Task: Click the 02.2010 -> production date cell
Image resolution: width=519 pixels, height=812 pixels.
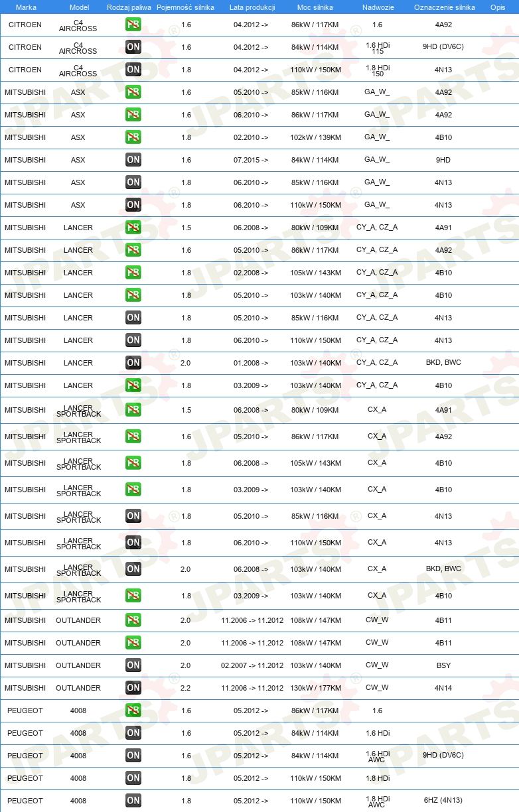Action: [x=251, y=137]
